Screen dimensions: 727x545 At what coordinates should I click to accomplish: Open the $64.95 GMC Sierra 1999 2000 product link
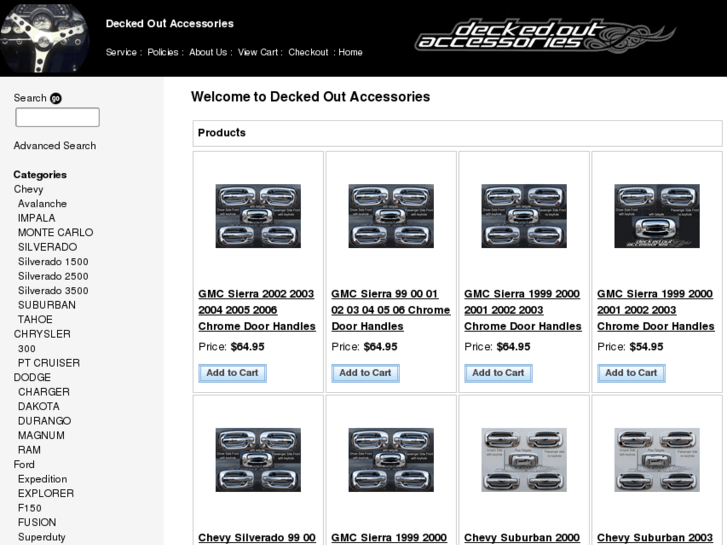(x=523, y=310)
